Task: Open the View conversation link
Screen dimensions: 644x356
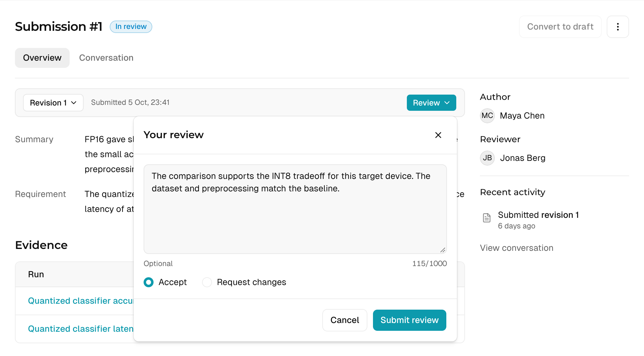Action: [x=517, y=248]
